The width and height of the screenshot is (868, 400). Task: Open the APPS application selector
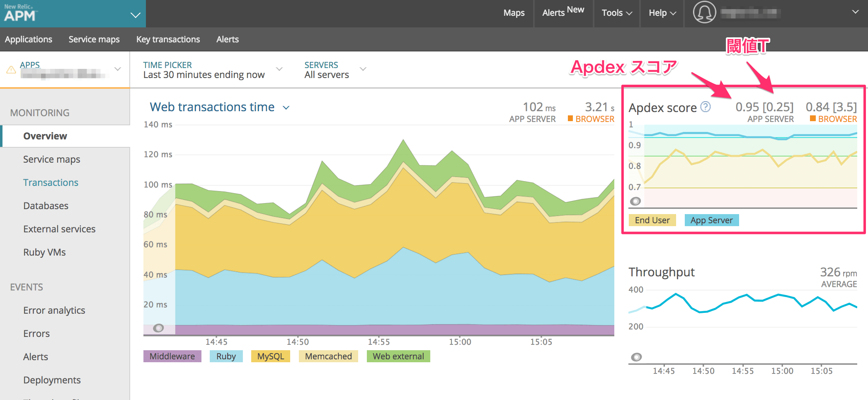point(117,69)
